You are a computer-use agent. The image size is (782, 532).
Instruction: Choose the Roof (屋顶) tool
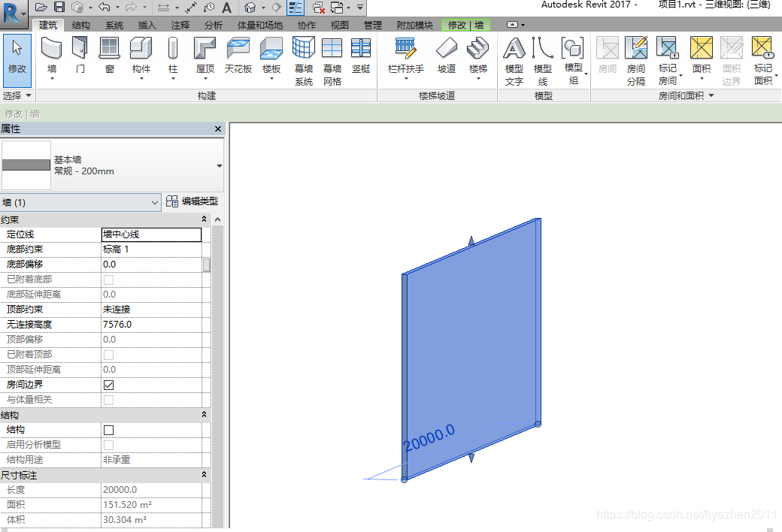(x=205, y=50)
